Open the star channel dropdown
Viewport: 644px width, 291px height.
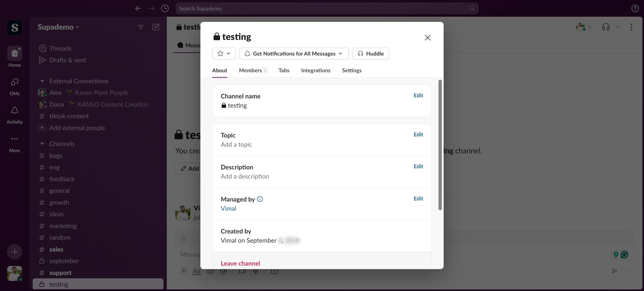224,54
